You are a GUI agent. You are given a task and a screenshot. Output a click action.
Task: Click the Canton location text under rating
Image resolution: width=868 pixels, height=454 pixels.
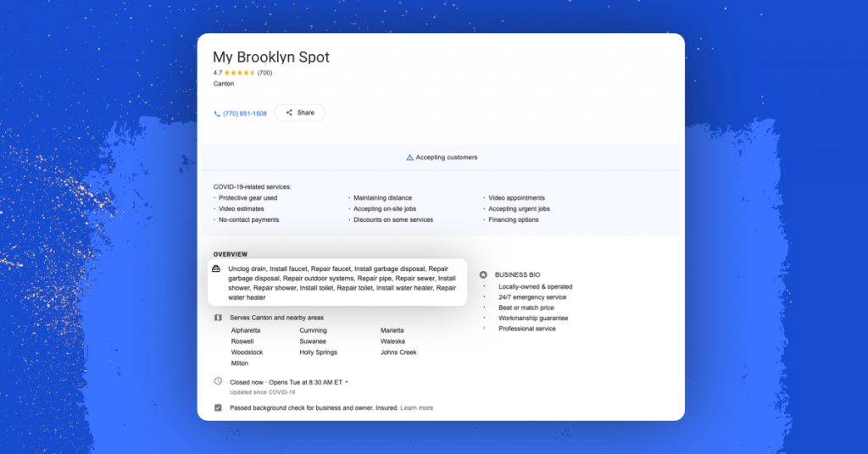click(x=224, y=84)
